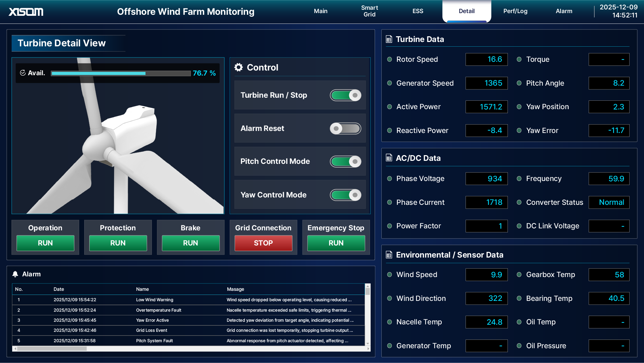Click the AC/DC Data panel icon
644x363 pixels.
(389, 158)
